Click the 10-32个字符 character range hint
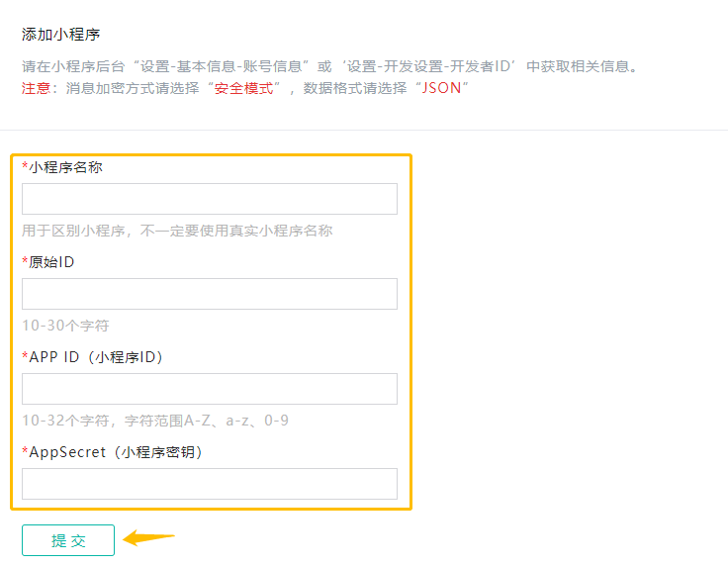 [155, 421]
